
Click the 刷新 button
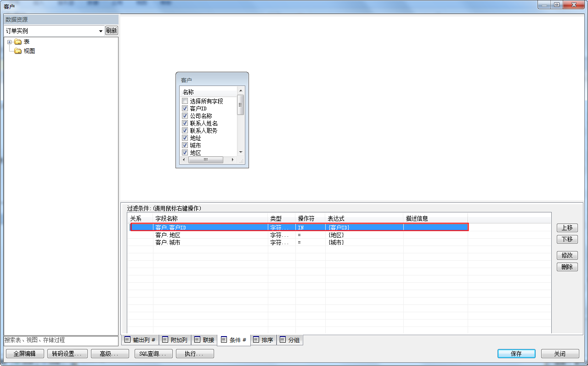pos(111,30)
